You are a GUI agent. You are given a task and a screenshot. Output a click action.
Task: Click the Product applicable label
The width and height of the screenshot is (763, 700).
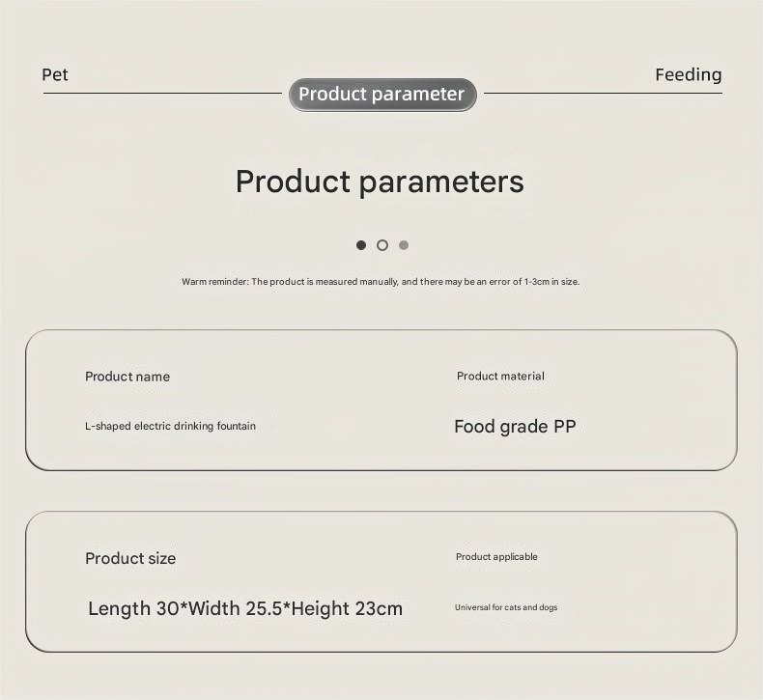pos(496,557)
